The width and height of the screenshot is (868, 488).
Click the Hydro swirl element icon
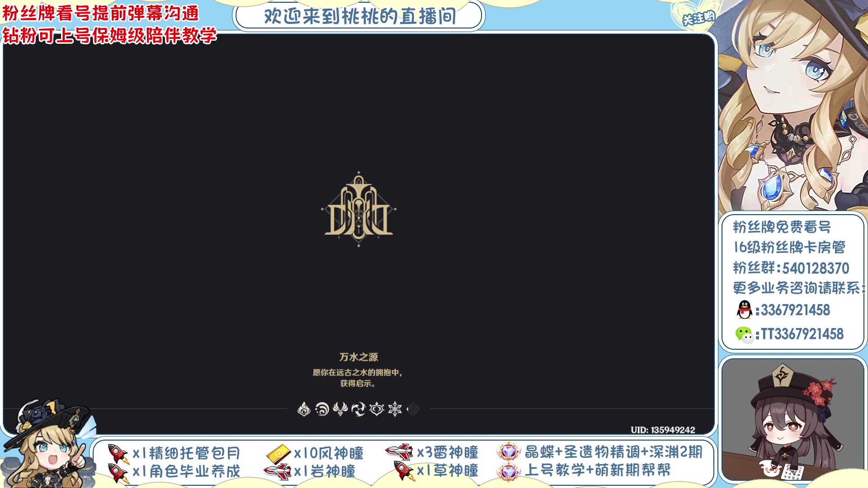click(322, 409)
